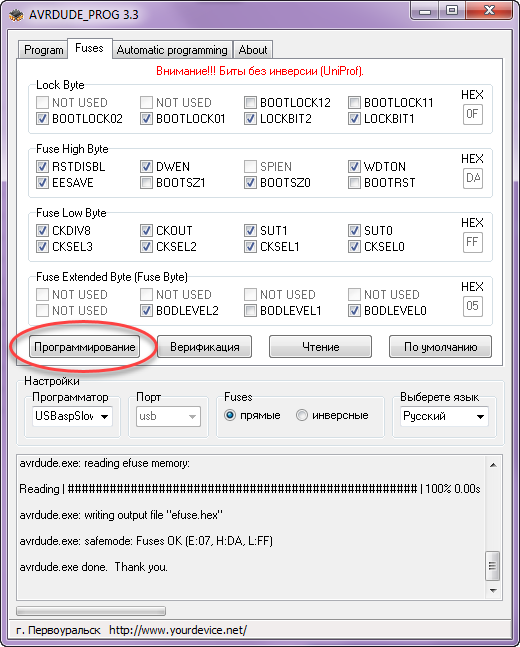
Task: Click the AVRDUDE_PROG app icon in title bar
Action: (17, 15)
